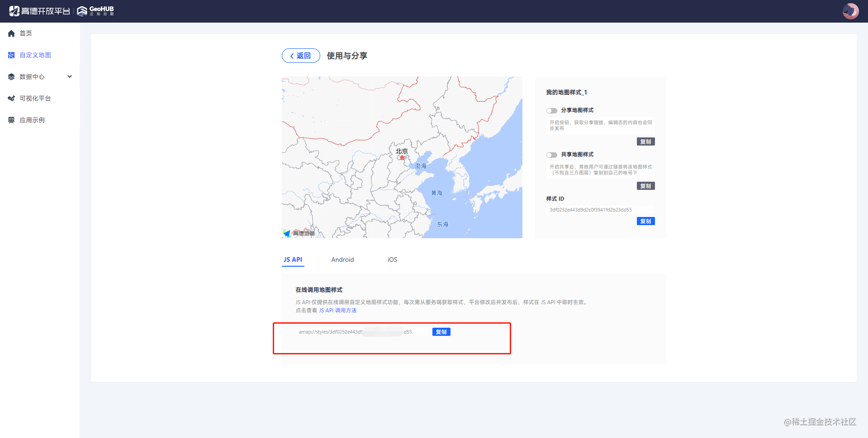Open the JS API 调用方法 link
Screen dimensions: 868x438
(337, 311)
